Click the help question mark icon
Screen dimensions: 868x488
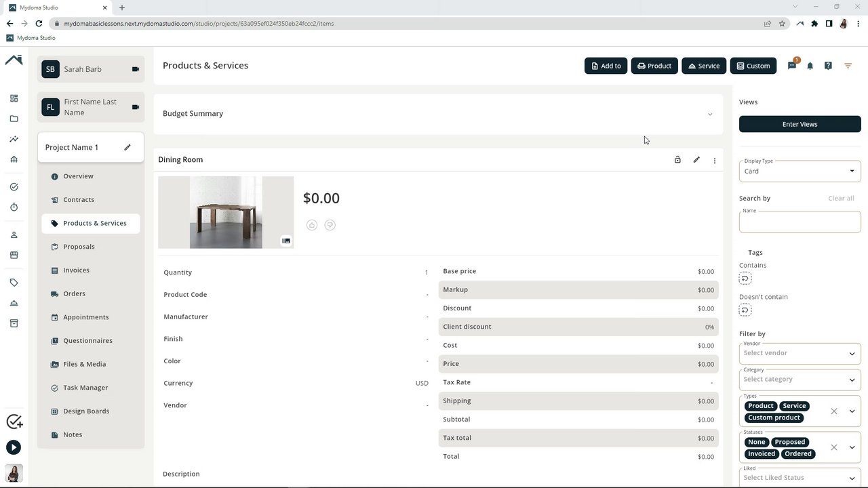tap(828, 66)
